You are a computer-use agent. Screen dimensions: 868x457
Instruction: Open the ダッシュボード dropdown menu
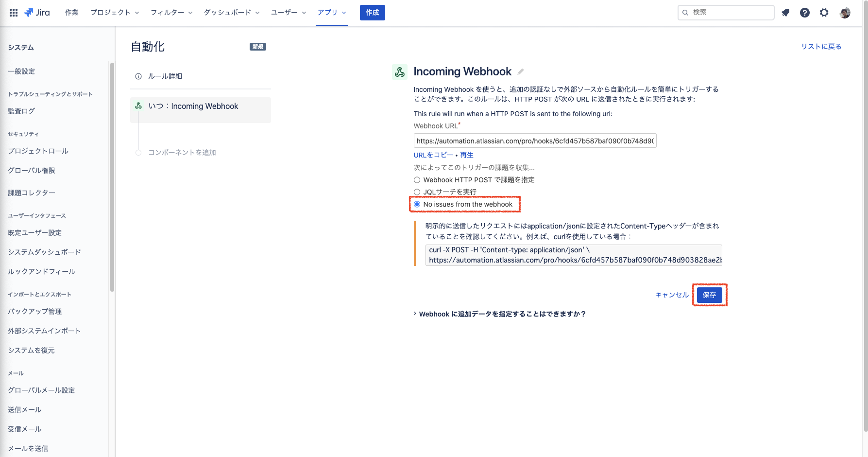coord(232,13)
